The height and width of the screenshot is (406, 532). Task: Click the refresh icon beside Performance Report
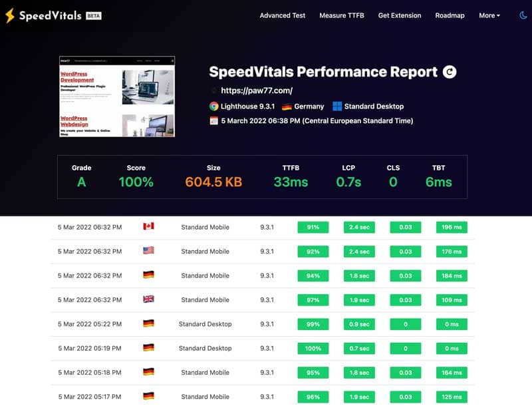[450, 72]
